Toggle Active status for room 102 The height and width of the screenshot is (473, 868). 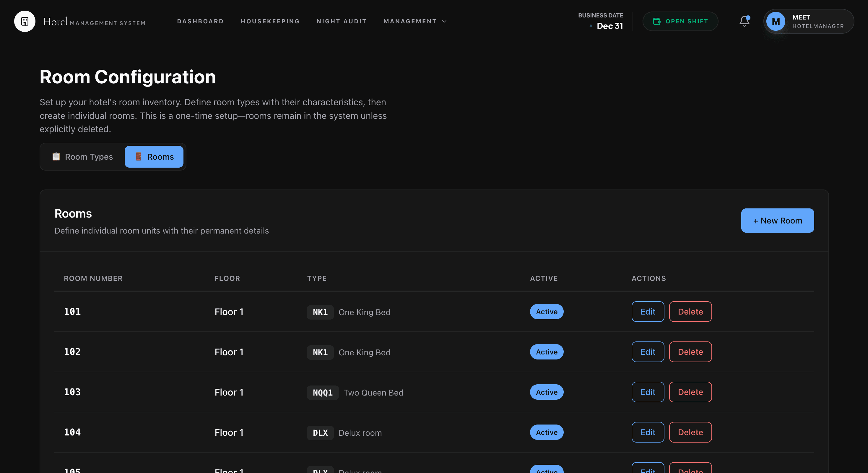coord(547,351)
